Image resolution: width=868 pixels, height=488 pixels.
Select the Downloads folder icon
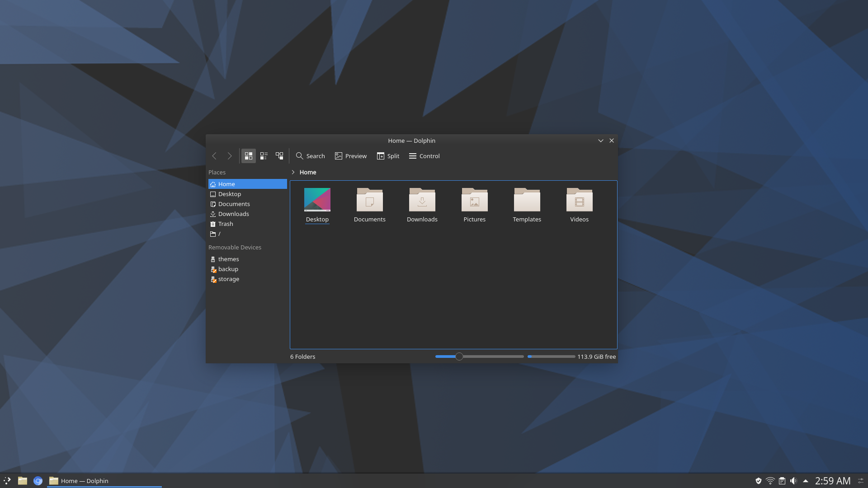coord(422,200)
